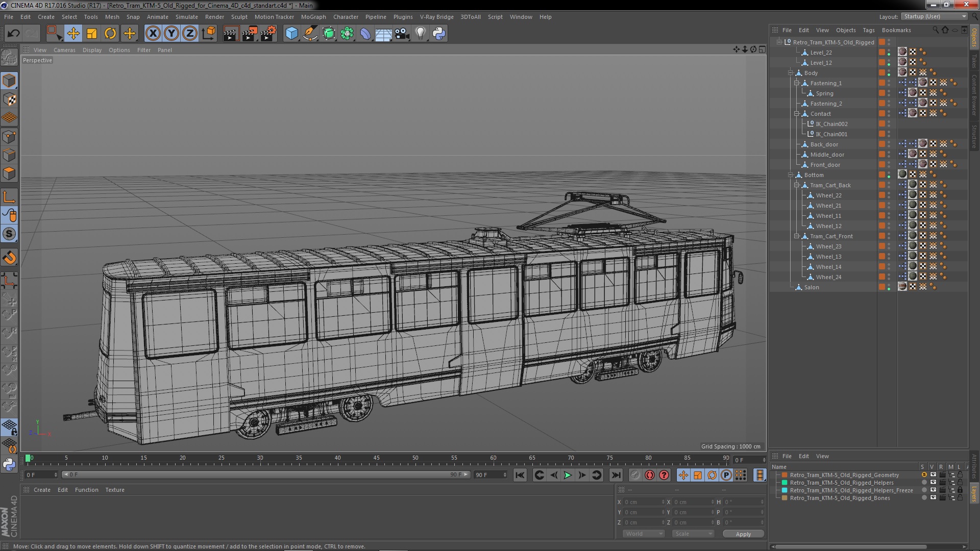Render the active view
Viewport: 980px width, 551px height.
(x=231, y=34)
